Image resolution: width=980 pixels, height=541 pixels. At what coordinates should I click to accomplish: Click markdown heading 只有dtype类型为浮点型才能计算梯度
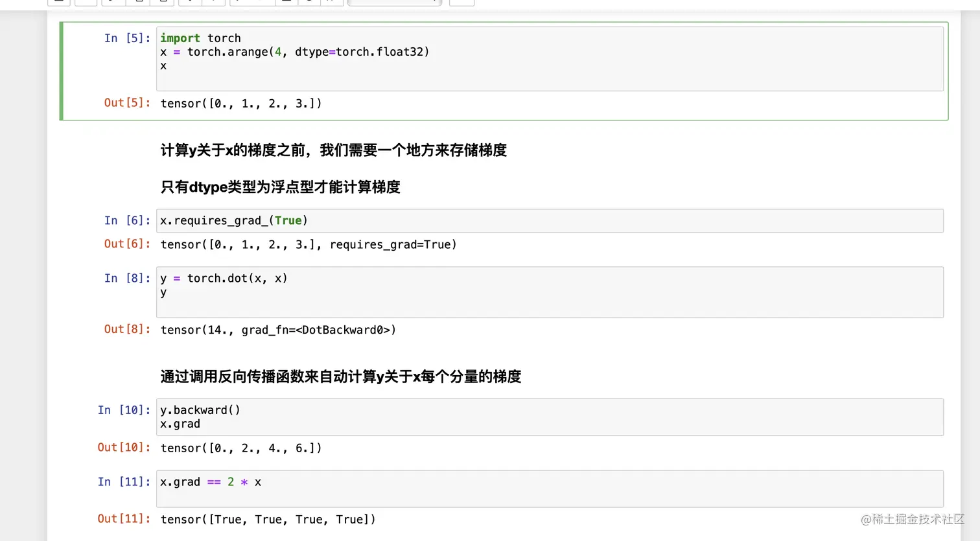[280, 187]
